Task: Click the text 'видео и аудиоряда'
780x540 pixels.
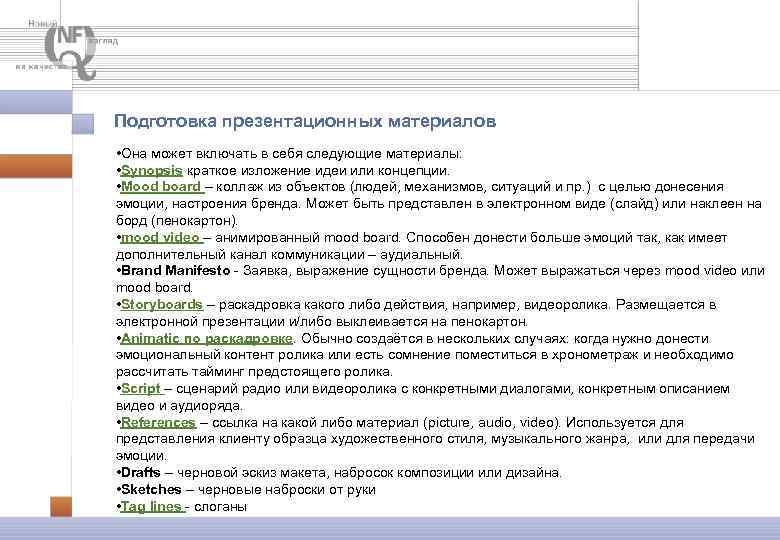Action: click(179, 406)
